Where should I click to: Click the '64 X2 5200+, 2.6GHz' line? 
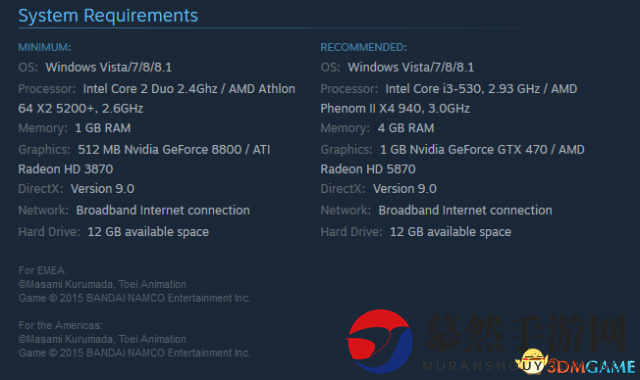point(81,109)
